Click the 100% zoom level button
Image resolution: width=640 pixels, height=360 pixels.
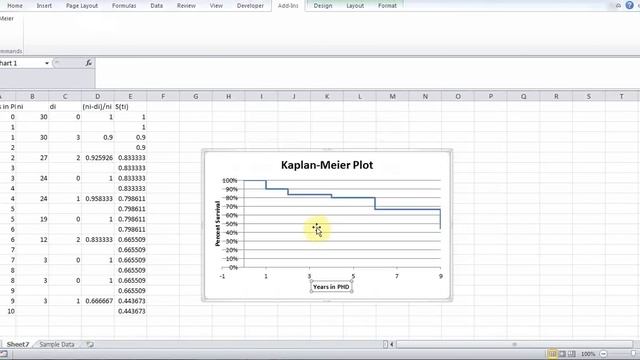pos(588,354)
